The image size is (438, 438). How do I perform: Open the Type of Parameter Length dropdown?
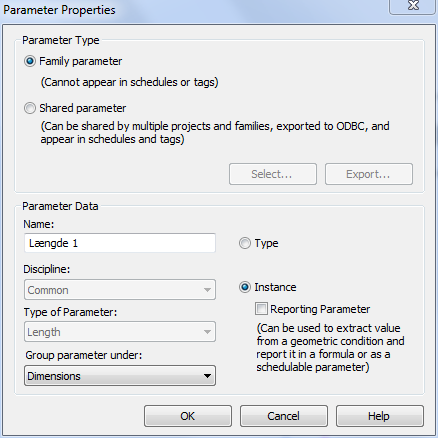(x=120, y=332)
